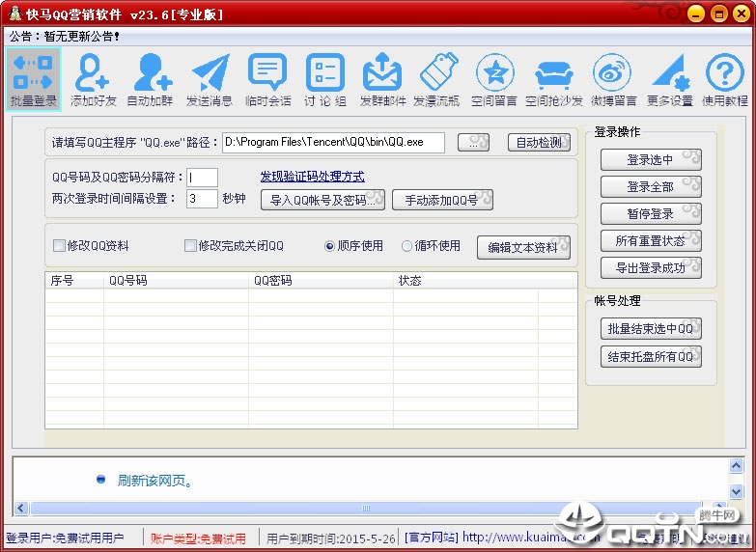The width and height of the screenshot is (756, 552).
Task: Click the browse '...' button for QQ.exe path
Action: point(473,142)
